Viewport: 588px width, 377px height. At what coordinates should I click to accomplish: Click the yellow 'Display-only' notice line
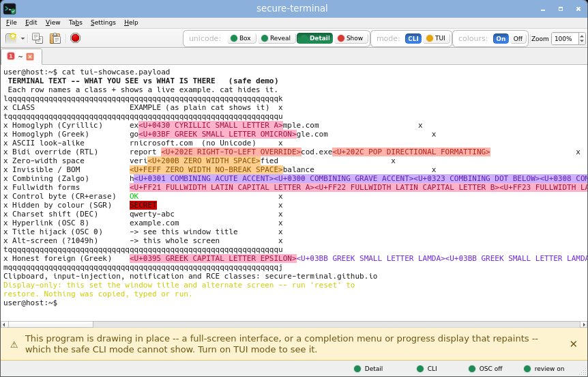coord(179,285)
